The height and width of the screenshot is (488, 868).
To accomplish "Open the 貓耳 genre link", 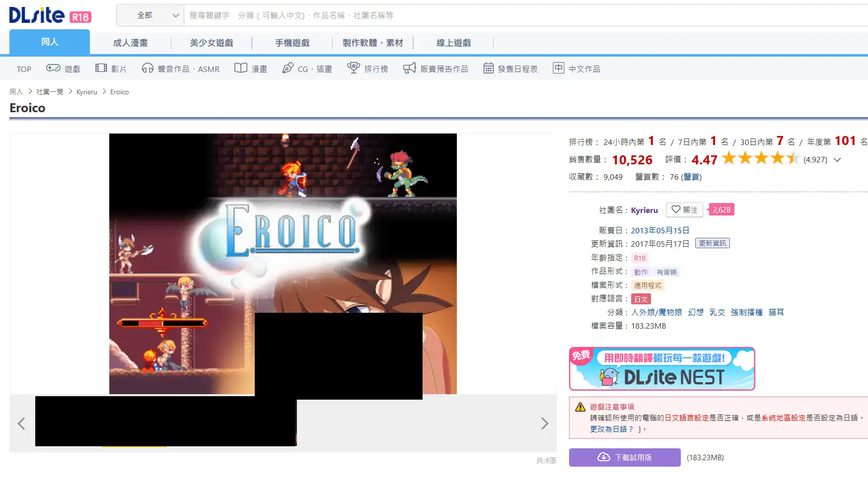I will pos(776,312).
